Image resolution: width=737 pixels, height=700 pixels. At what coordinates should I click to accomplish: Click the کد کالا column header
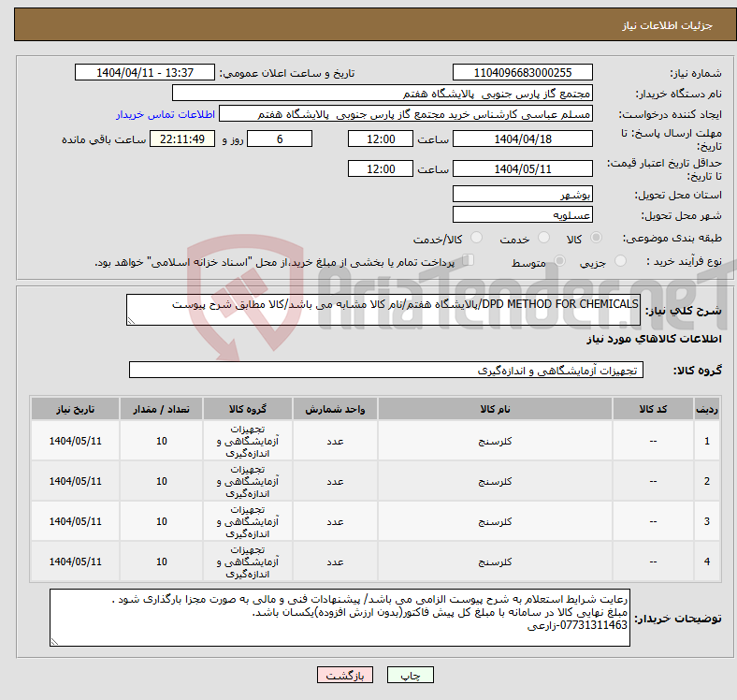(x=653, y=408)
